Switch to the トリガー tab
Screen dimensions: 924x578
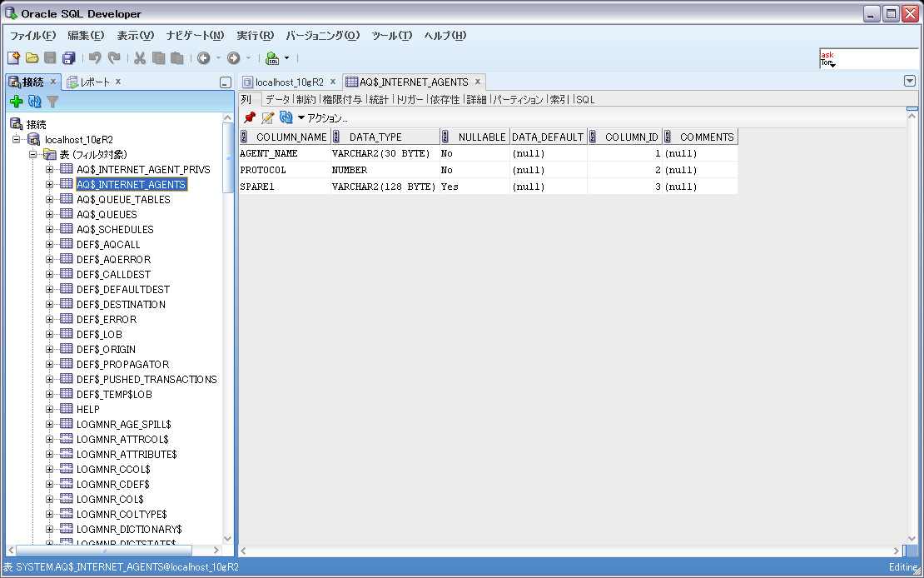pos(410,100)
